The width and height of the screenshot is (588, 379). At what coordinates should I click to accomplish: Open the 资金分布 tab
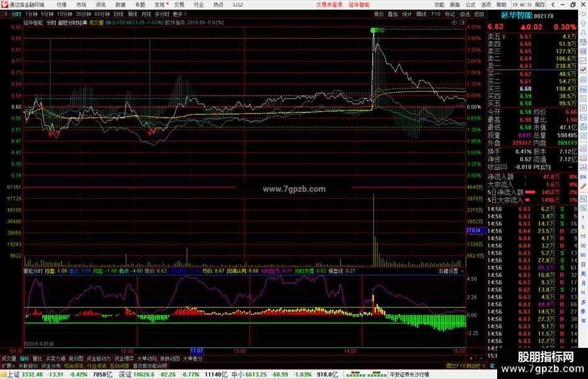(51, 365)
